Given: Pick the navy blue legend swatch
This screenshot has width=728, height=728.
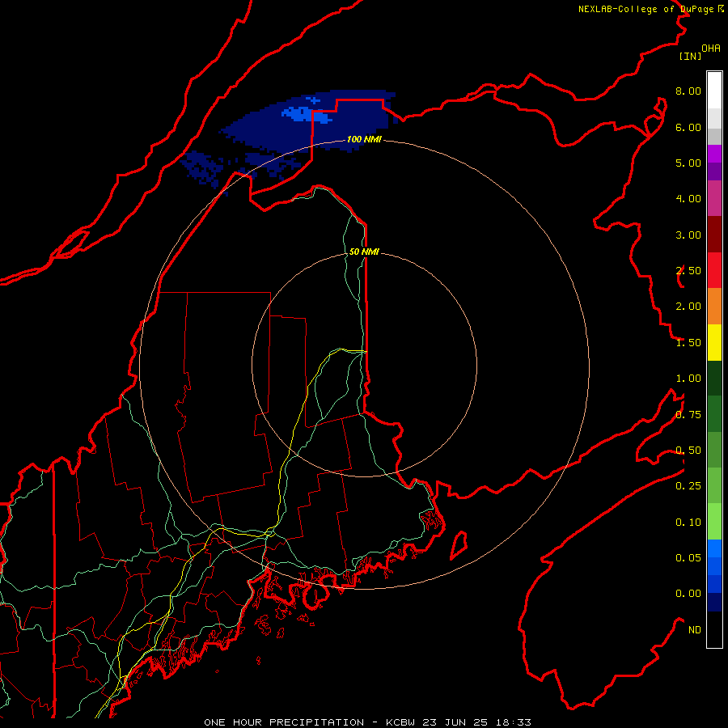Looking at the screenshot, I should pyautogui.click(x=714, y=602).
